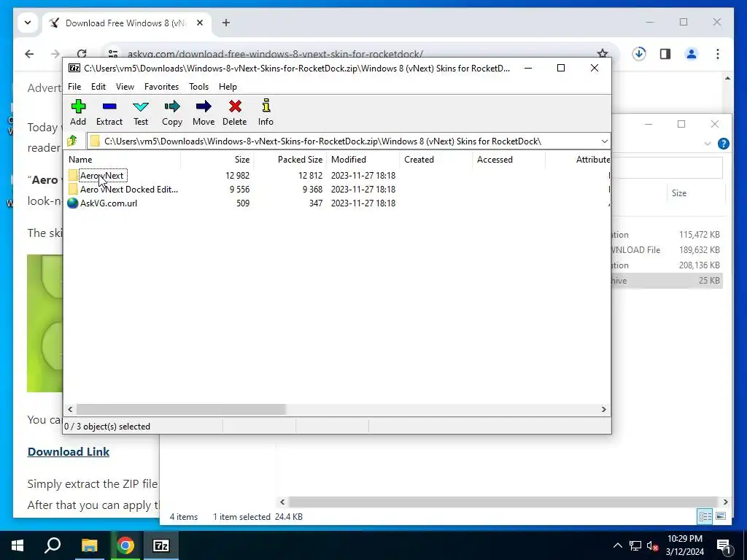Screen dimensions: 747x560
Task: Click the 7-Zip taskbar icon
Action: 161,545
